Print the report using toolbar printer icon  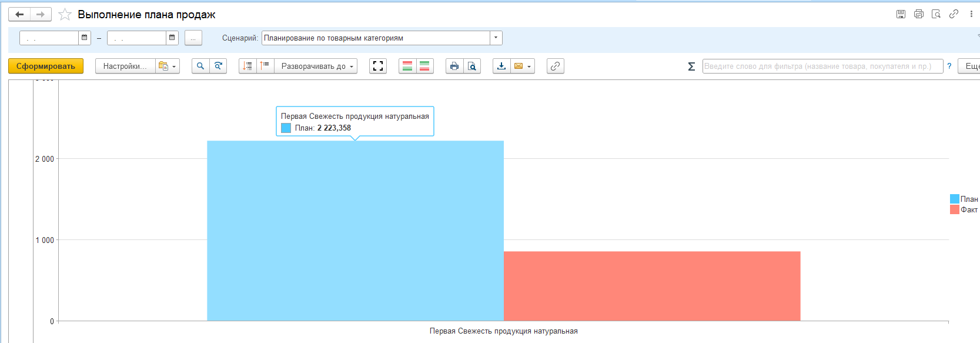(x=454, y=66)
